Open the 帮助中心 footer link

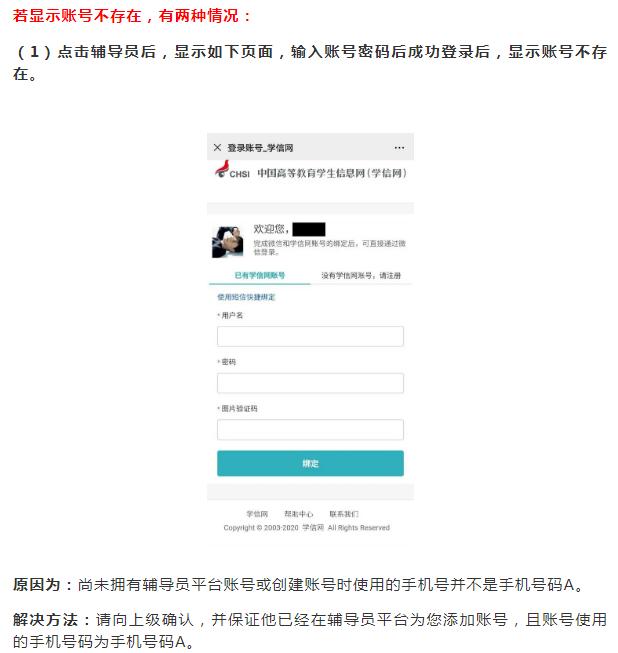pyautogui.click(x=299, y=514)
